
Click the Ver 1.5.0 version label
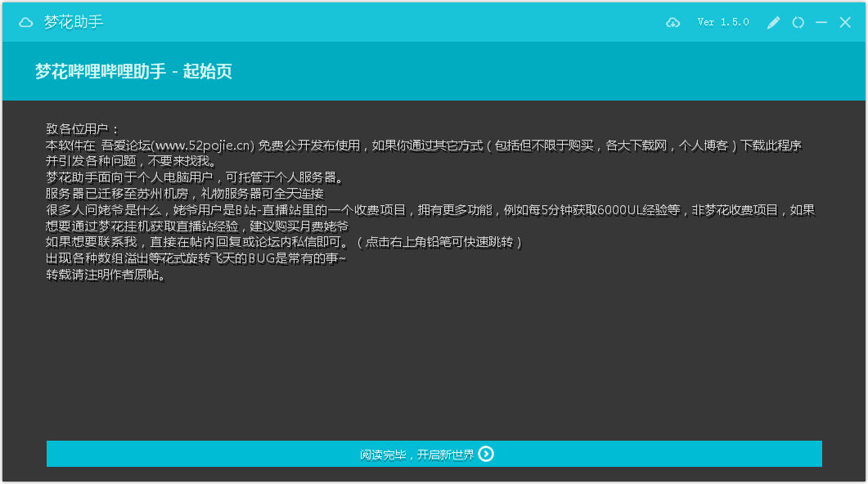pyautogui.click(x=723, y=22)
